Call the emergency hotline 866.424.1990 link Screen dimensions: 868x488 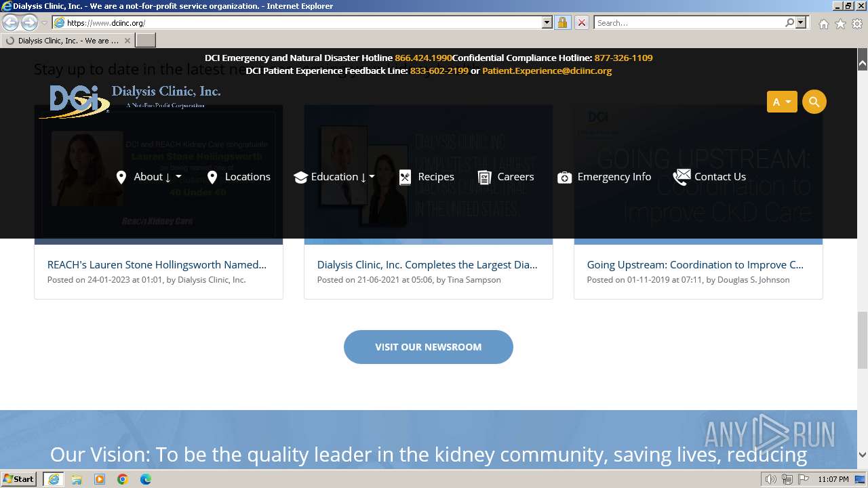[423, 58]
